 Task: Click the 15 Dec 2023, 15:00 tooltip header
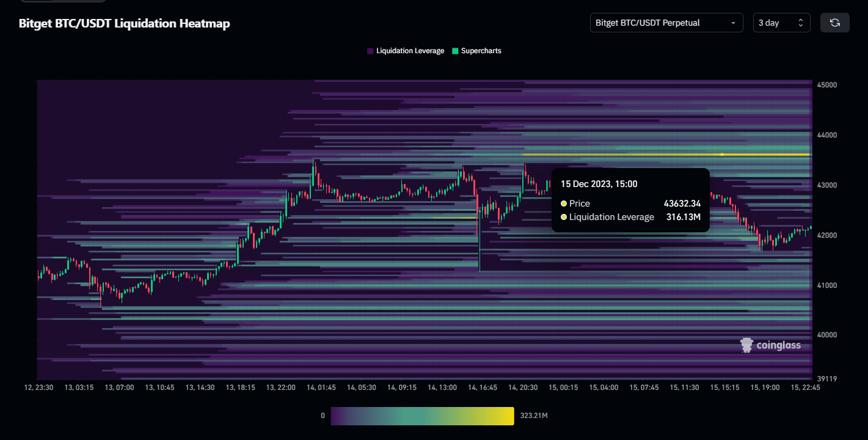(599, 183)
